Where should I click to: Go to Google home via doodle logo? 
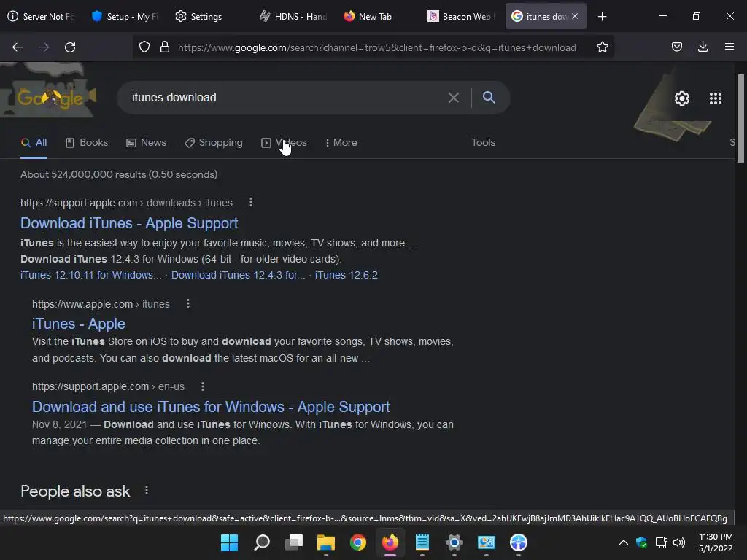click(50, 97)
